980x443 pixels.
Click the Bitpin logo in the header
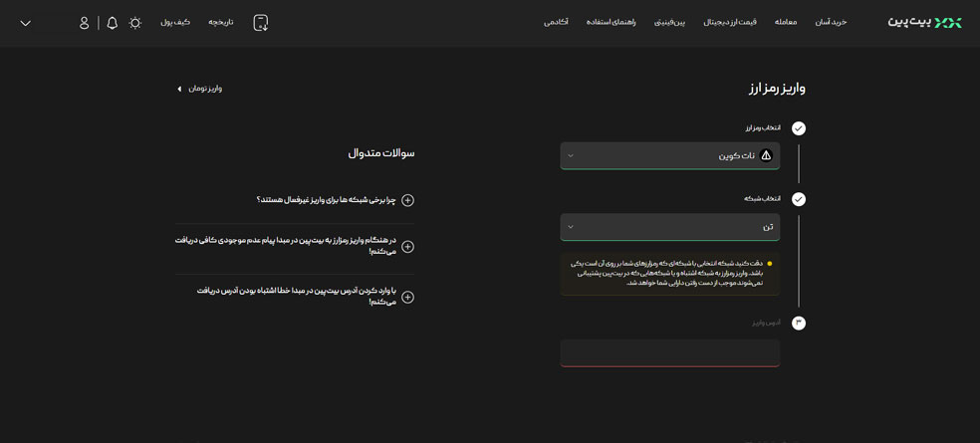click(924, 22)
